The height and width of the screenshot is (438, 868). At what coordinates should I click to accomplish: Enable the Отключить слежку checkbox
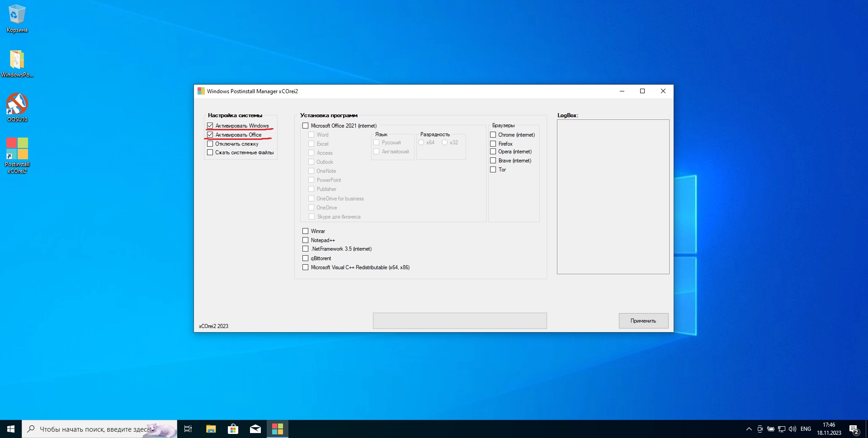click(210, 144)
